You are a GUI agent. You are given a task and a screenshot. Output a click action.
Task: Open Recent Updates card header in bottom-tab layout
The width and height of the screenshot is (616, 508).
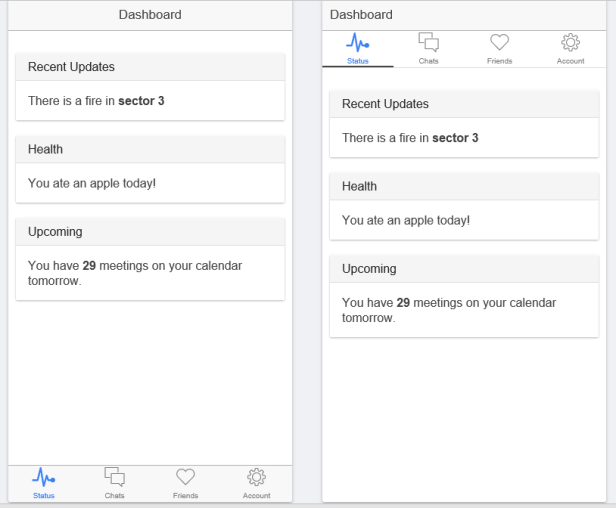tap(150, 67)
